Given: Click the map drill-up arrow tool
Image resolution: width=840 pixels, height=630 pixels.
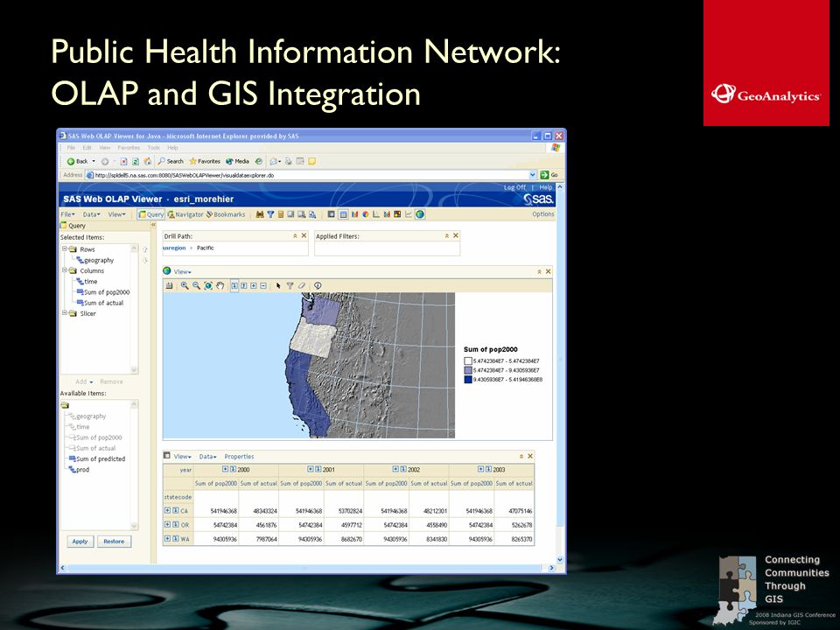Looking at the screenshot, I should click(244, 285).
